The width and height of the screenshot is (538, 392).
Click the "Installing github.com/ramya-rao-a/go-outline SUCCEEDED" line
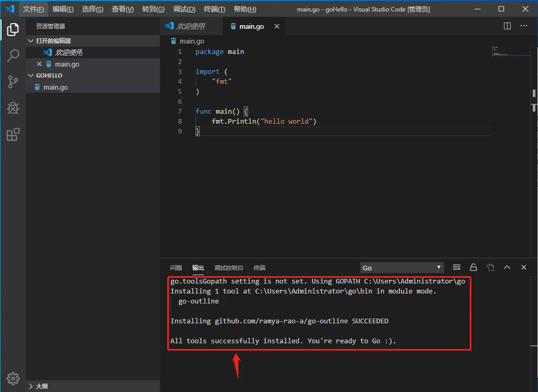pos(279,321)
